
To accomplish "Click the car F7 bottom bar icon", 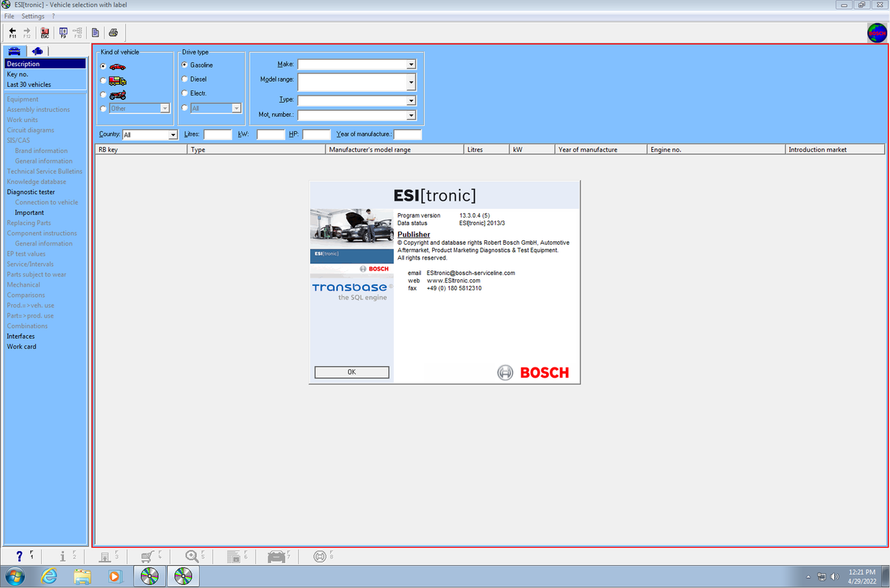I will point(279,556).
